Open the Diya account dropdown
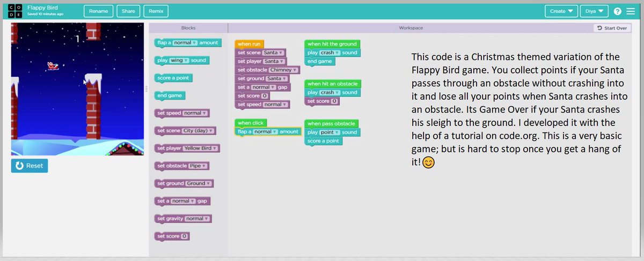 [594, 11]
